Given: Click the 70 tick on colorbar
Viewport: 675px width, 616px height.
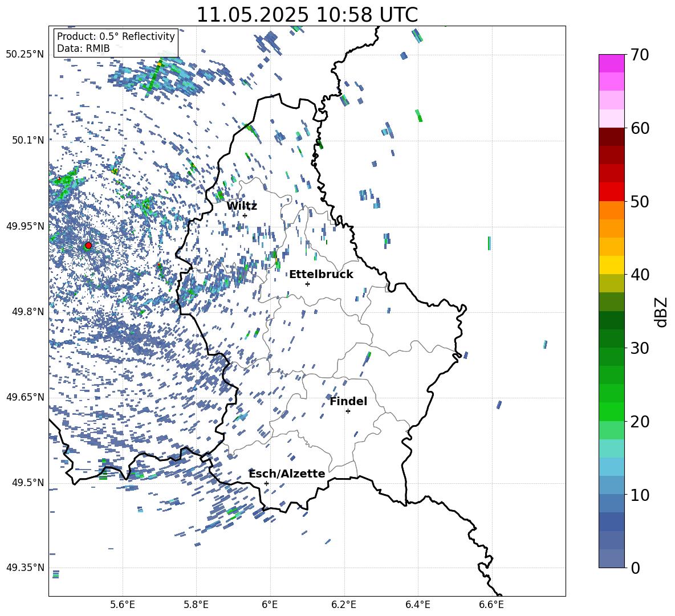Looking at the screenshot, I should [x=640, y=55].
